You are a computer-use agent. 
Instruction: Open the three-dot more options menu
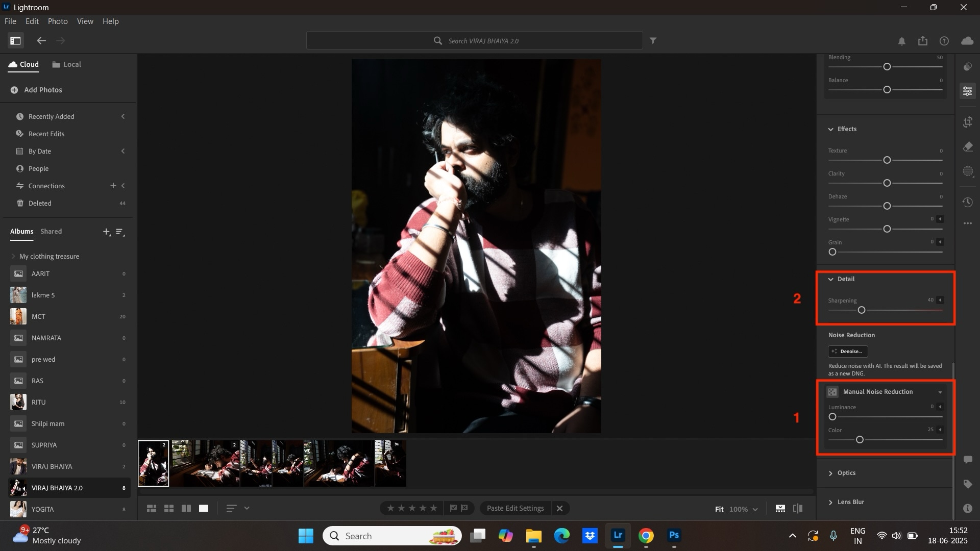968,223
